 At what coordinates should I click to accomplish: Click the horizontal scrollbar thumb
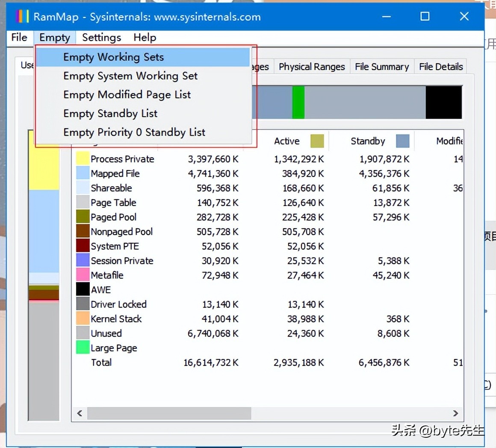169,413
